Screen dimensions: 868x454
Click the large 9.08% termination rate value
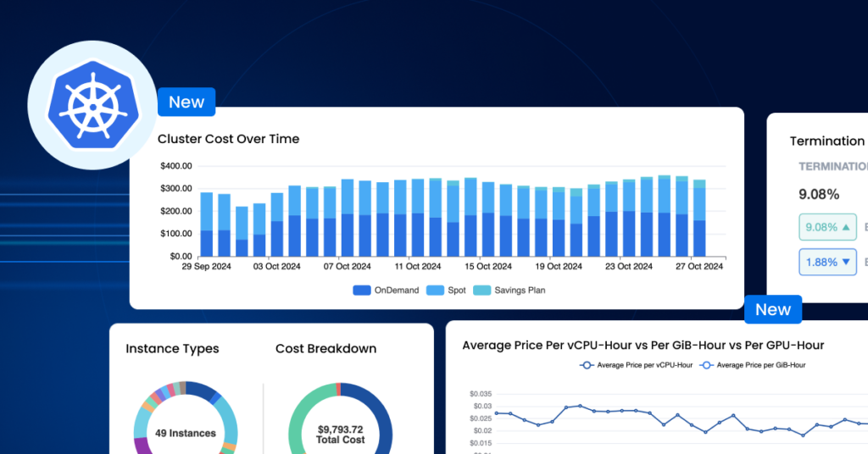819,195
